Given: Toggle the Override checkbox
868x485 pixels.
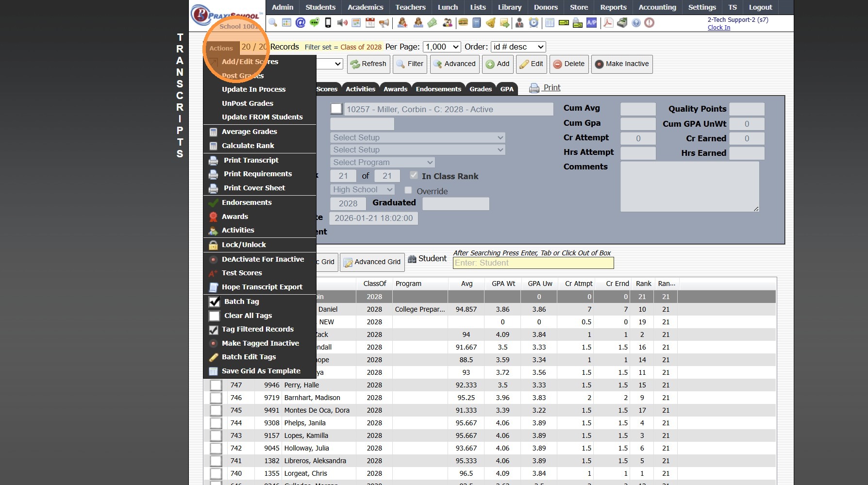Looking at the screenshot, I should coord(408,191).
